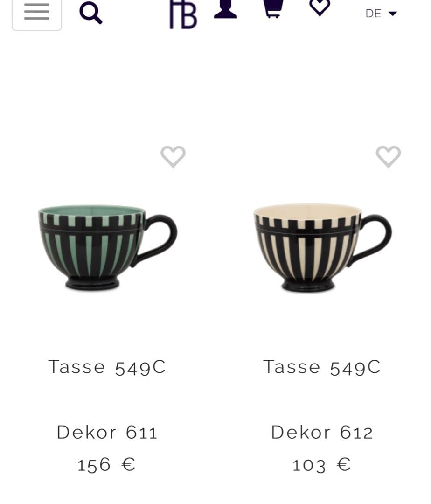Click the dropdown arrow beside DE

point(392,14)
